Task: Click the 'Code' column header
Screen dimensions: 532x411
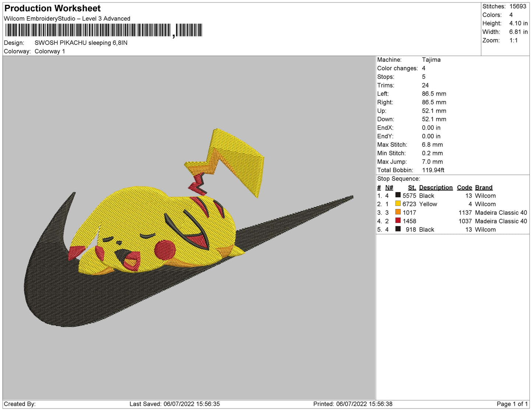Action: click(464, 187)
